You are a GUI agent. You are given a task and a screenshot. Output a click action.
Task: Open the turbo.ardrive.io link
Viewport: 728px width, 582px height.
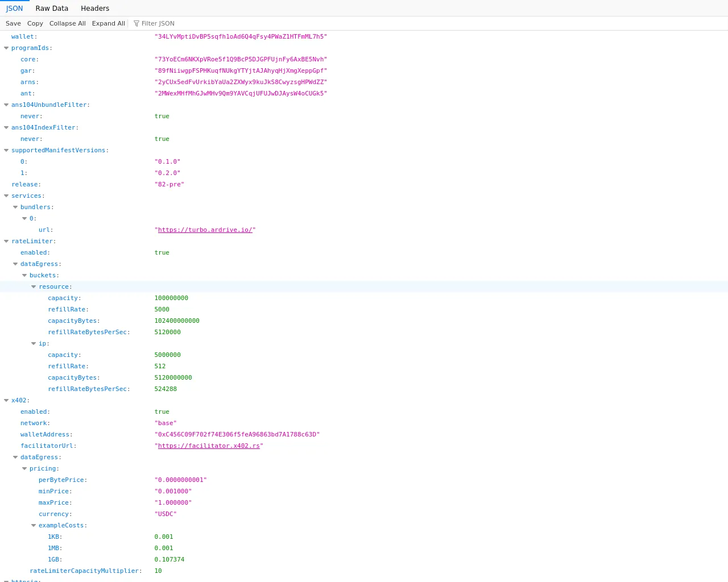click(205, 230)
